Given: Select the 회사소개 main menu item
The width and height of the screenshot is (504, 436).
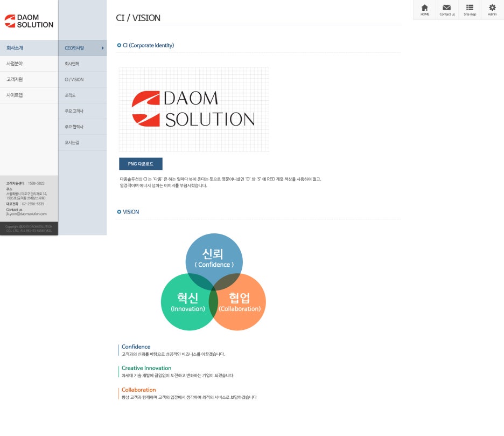Looking at the screenshot, I should [29, 48].
